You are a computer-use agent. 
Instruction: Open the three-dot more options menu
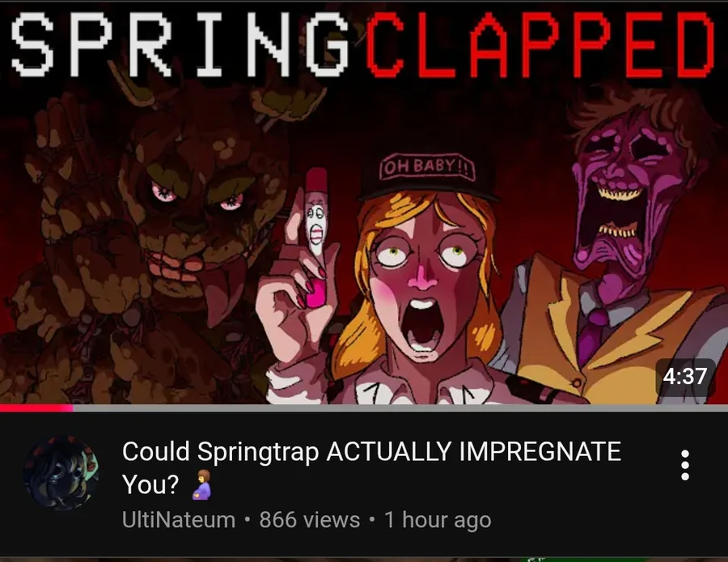685,465
